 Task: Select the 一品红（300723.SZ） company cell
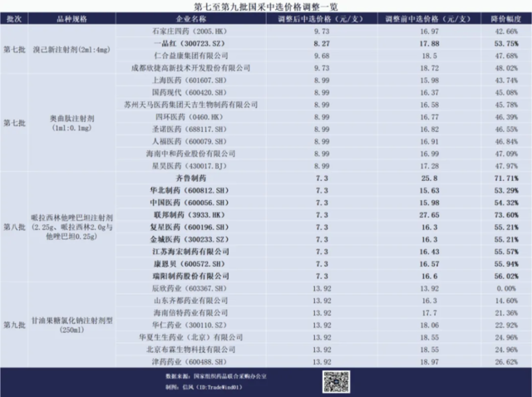(x=190, y=43)
